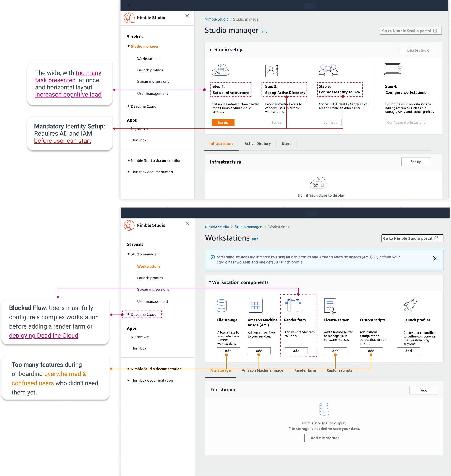451x476 pixels.
Task: Collapse the Workstation components section
Action: point(210,282)
